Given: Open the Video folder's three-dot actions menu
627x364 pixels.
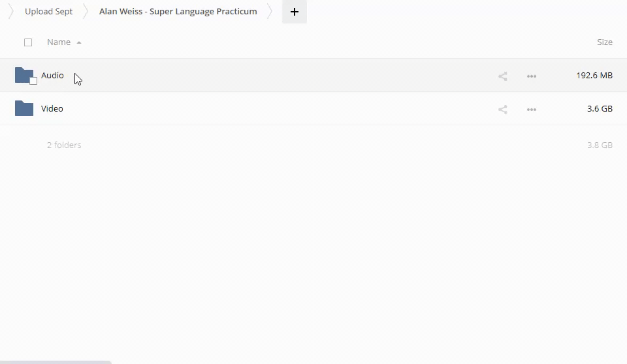Looking at the screenshot, I should [531, 109].
